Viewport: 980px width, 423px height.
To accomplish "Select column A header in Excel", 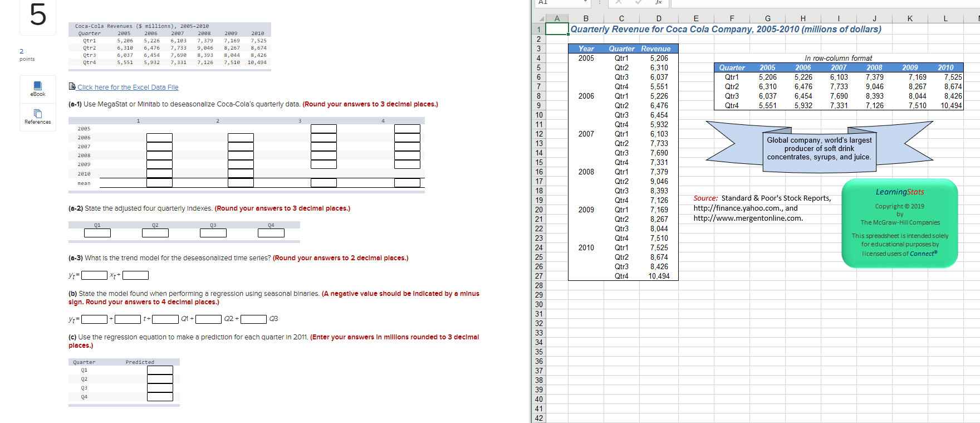I will coord(557,18).
